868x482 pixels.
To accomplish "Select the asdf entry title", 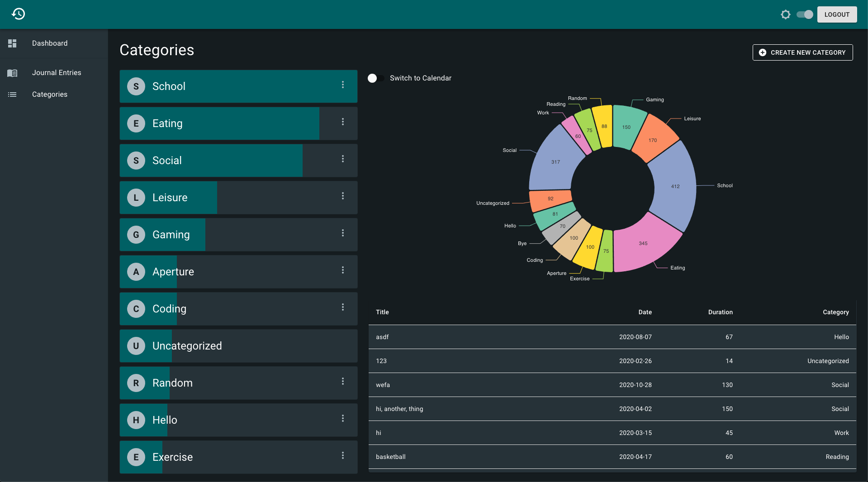I will pos(382,337).
